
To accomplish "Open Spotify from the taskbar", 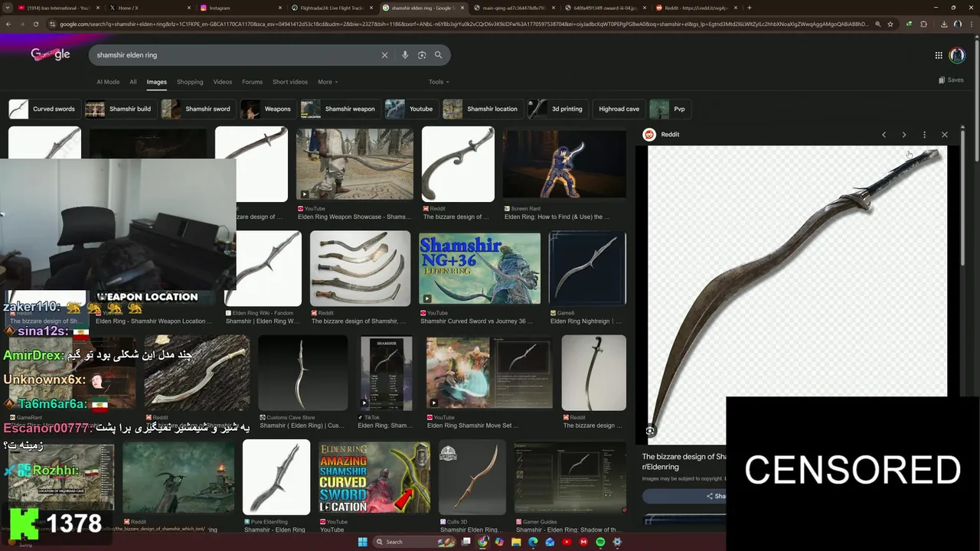I will [x=600, y=542].
